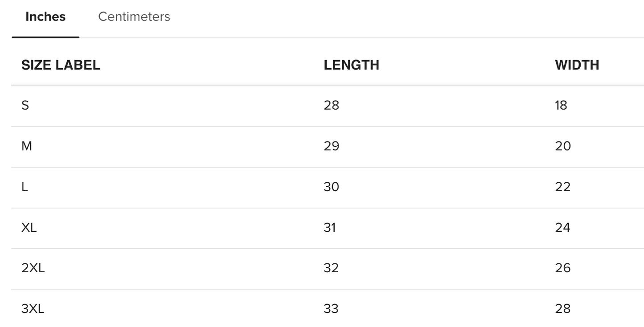Click length value 29 for size M
The image size is (644, 327).
332,146
